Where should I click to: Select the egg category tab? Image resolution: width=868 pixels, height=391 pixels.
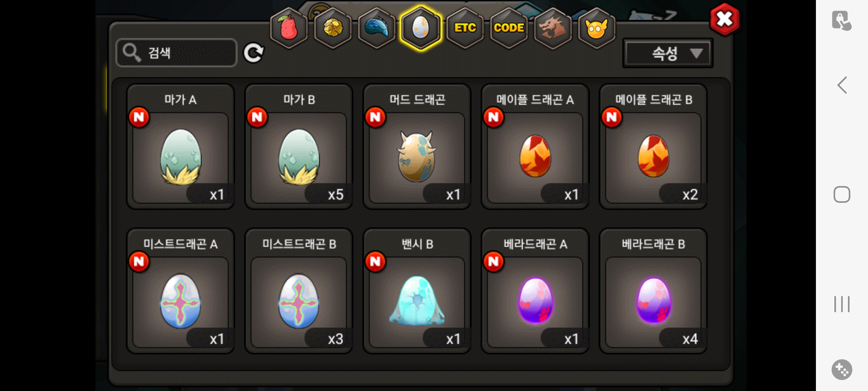point(420,28)
